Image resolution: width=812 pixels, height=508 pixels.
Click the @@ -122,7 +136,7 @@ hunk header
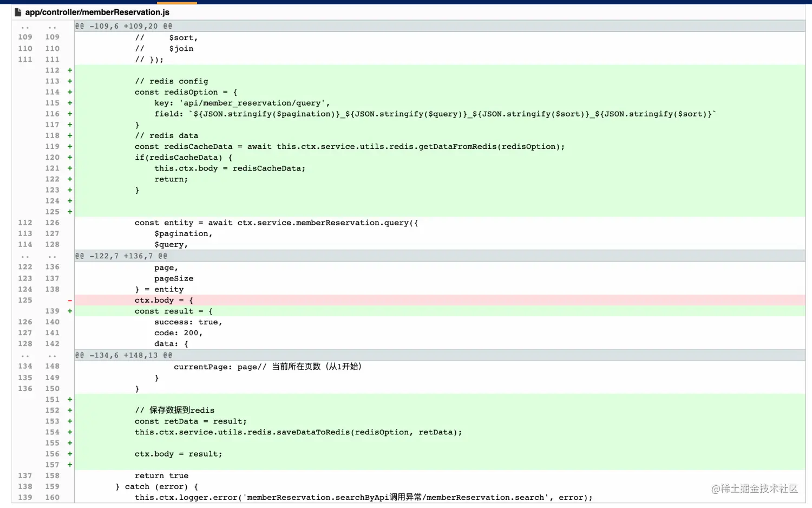121,256
